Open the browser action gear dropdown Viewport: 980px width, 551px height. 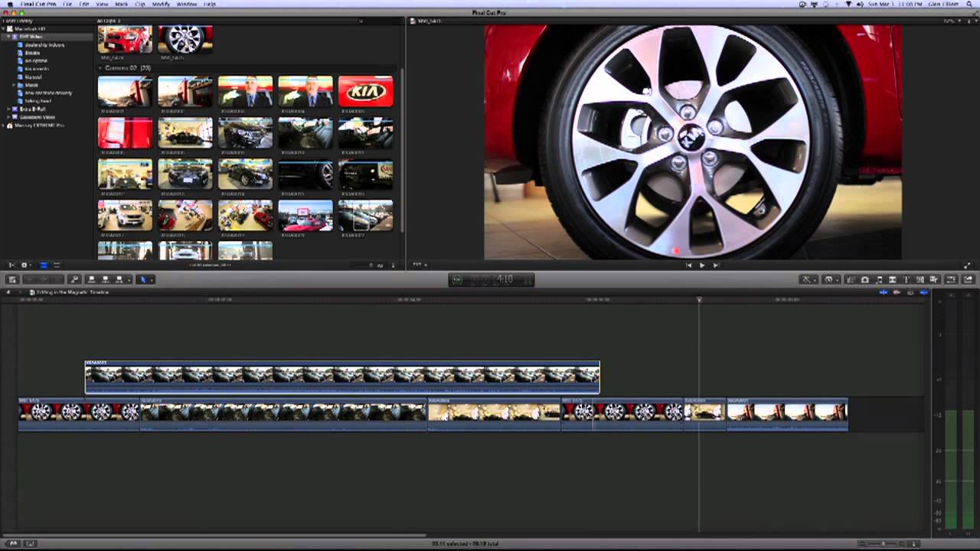click(x=25, y=266)
